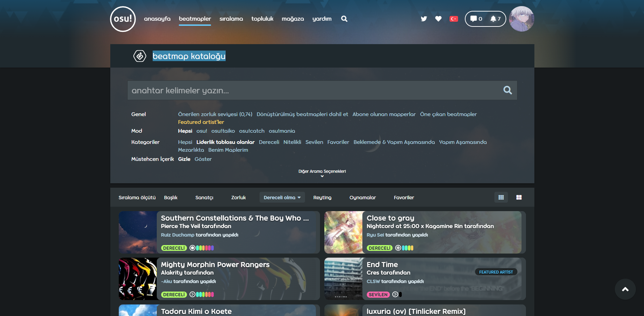This screenshot has height=316, width=644.
Task: Click the heart support icon
Action: pos(438,19)
